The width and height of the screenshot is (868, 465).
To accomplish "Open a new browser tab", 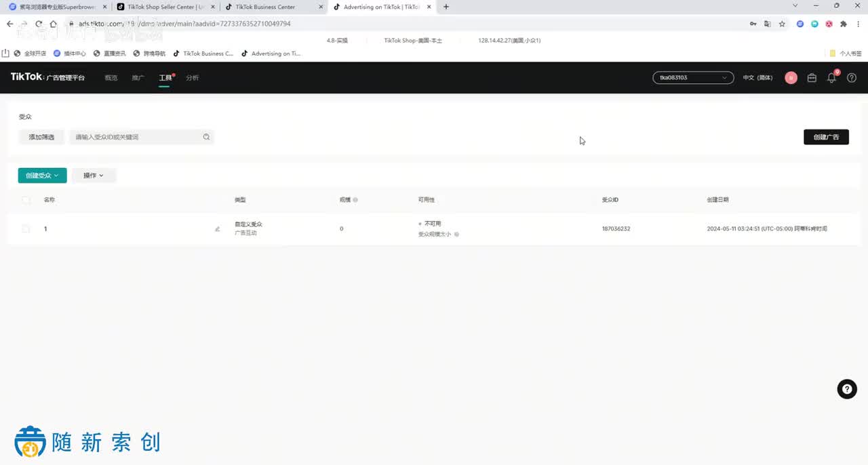I will click(446, 7).
